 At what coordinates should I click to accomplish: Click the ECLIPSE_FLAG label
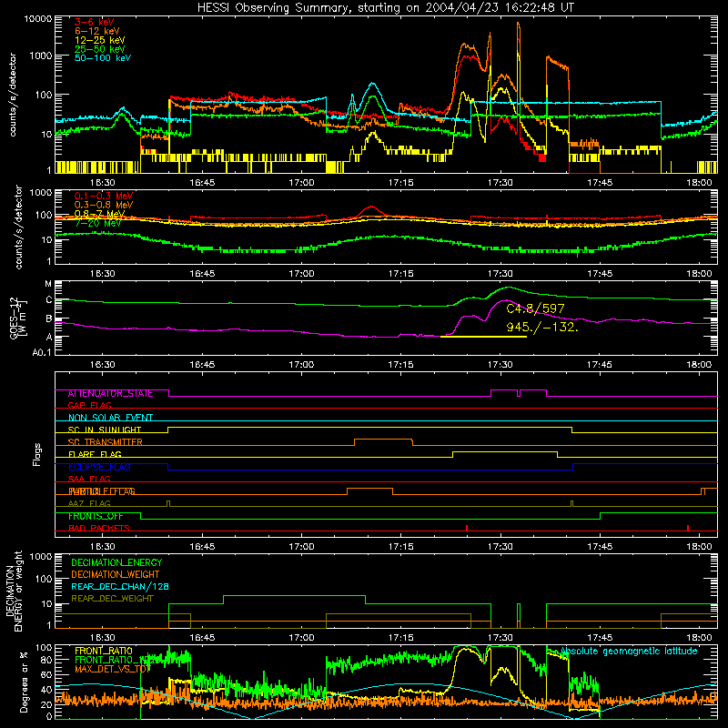(x=99, y=467)
